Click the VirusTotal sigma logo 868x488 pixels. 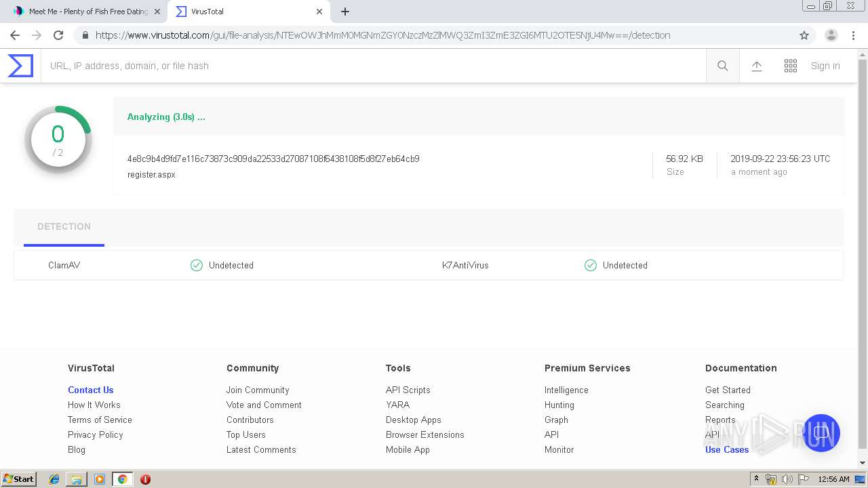pyautogui.click(x=20, y=66)
